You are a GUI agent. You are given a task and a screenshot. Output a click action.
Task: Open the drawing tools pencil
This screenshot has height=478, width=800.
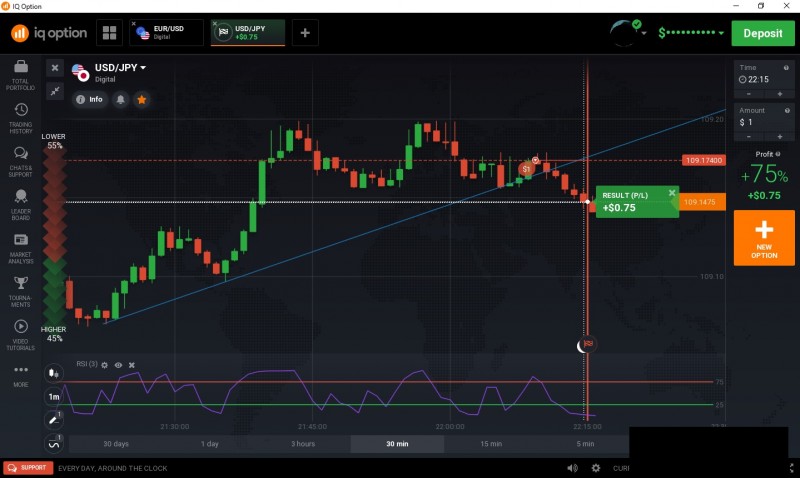(x=54, y=420)
